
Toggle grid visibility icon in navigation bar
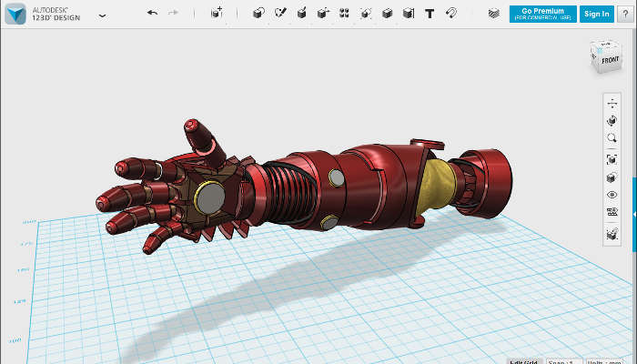(x=612, y=212)
